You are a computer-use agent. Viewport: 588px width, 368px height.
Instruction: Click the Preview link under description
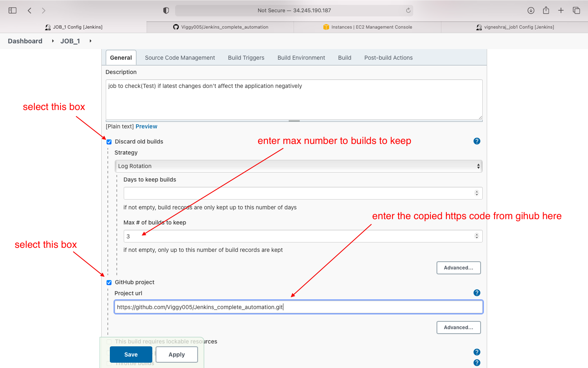[146, 126]
